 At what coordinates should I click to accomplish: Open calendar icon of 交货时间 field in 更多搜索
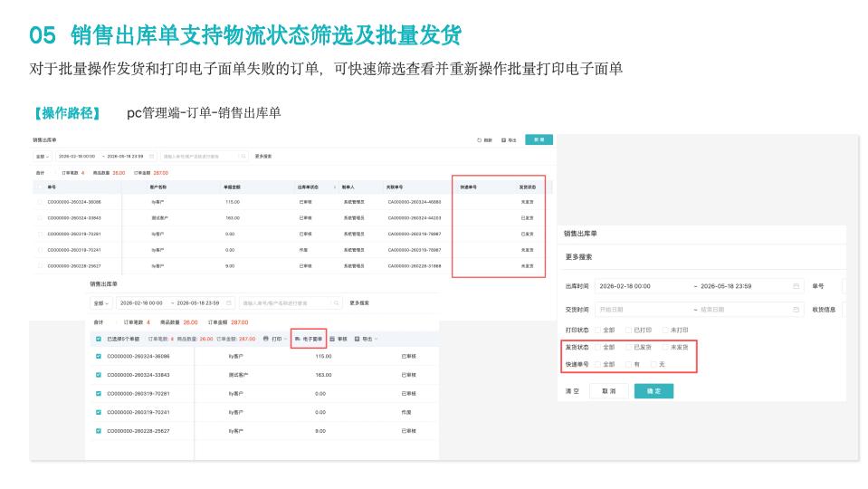(x=796, y=310)
